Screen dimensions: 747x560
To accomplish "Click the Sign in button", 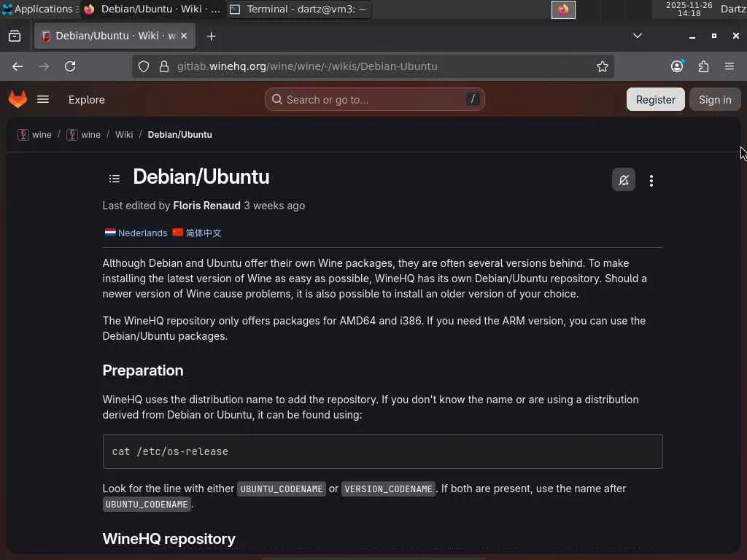I will coord(715,99).
